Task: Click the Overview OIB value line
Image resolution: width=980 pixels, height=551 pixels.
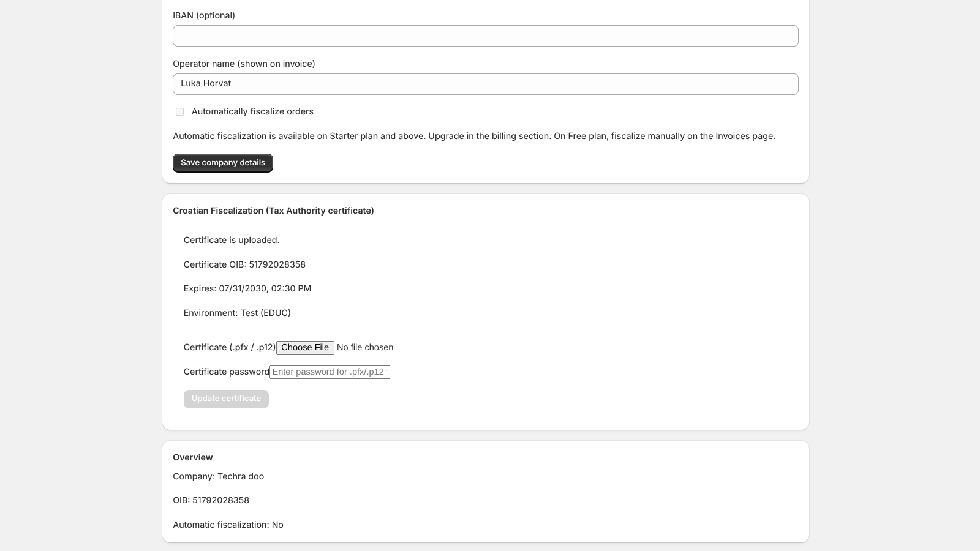Action: coord(211,500)
